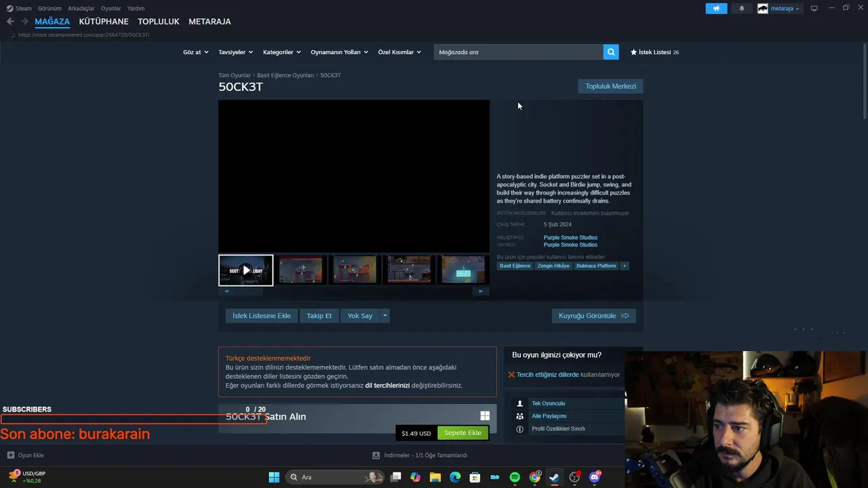This screenshot has width=868, height=488.
Task: Open İstek Listesi wishlist link
Action: [x=654, y=52]
